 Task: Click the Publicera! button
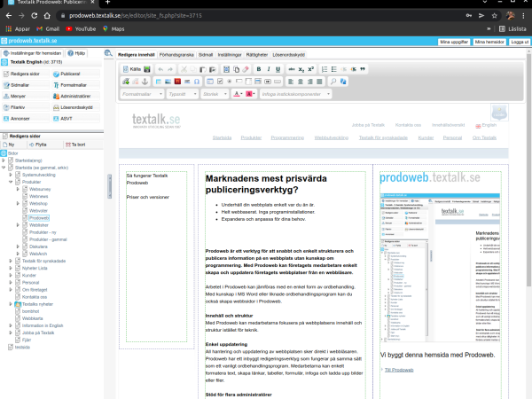(x=76, y=74)
